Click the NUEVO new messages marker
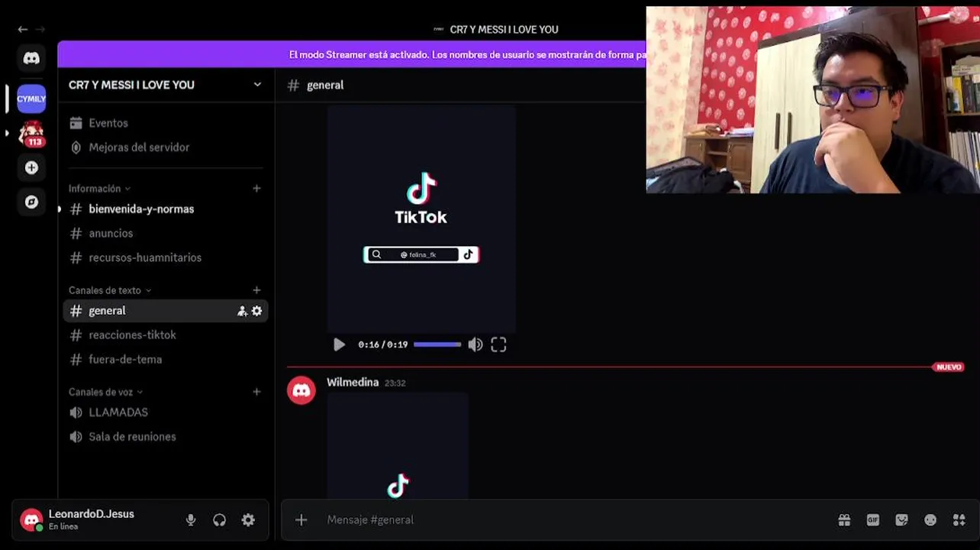 949,367
